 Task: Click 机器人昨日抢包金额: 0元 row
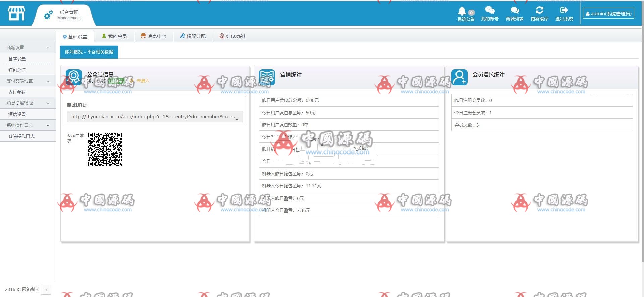click(x=349, y=174)
